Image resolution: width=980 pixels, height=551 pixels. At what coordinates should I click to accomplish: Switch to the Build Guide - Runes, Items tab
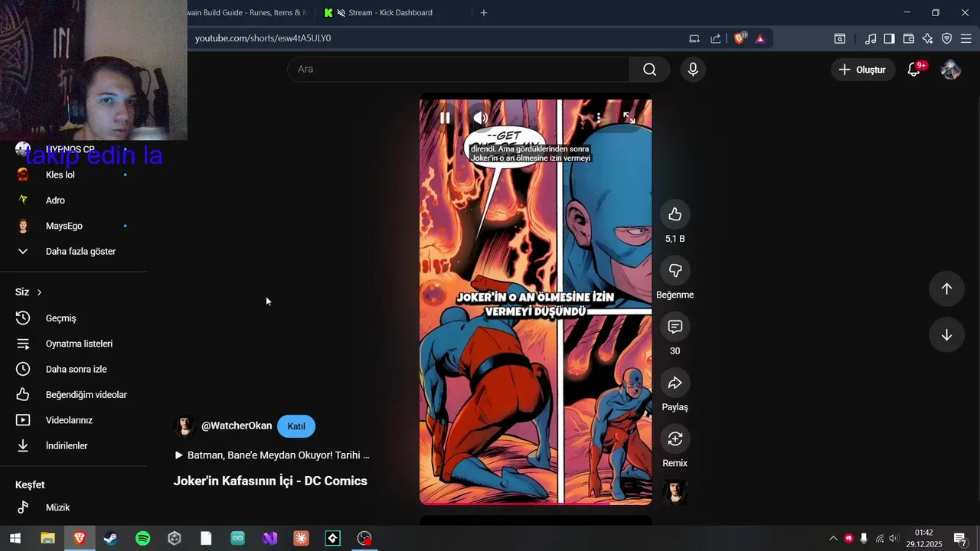[x=247, y=12]
